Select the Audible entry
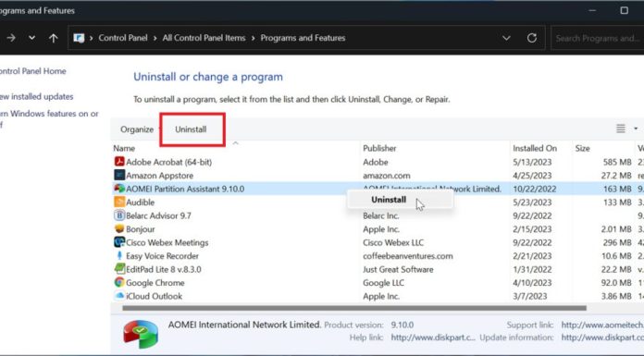Viewport: 644px width, 356px height. pyautogui.click(x=140, y=203)
